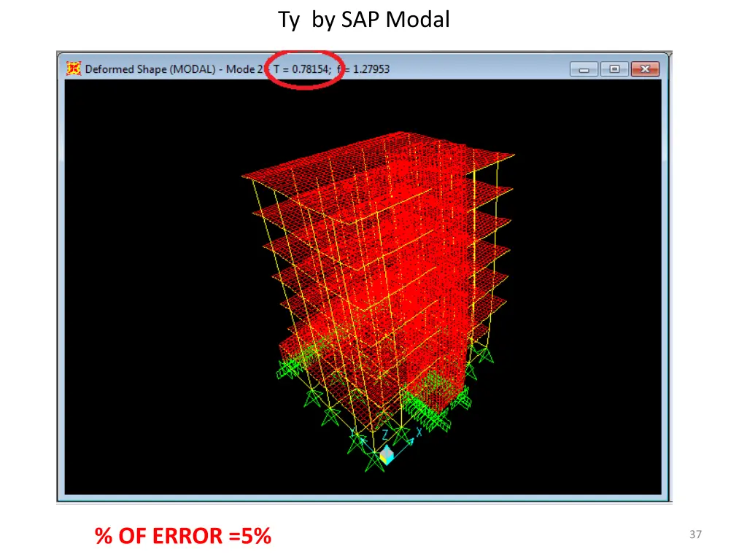Click the 'Deformed Shape (MODAL) - Mode 2' title text
Screen dimensions: 747x560
pyautogui.click(x=174, y=69)
